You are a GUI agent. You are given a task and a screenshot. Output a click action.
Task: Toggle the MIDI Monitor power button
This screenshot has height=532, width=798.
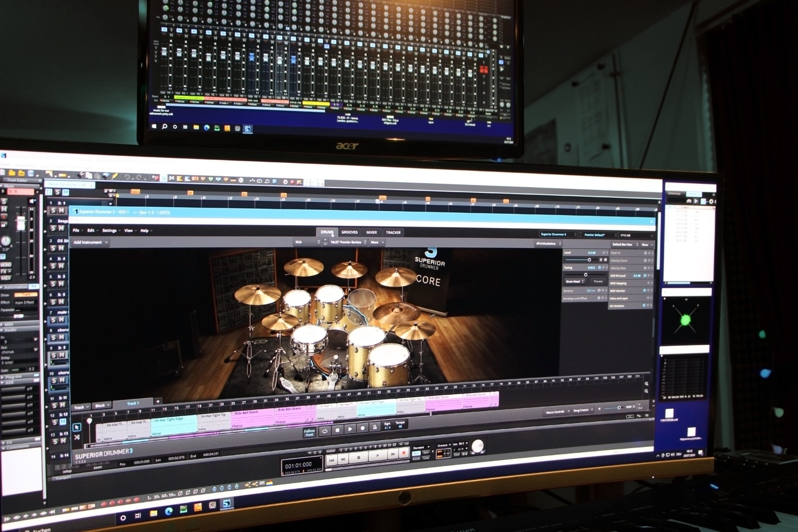644,291
